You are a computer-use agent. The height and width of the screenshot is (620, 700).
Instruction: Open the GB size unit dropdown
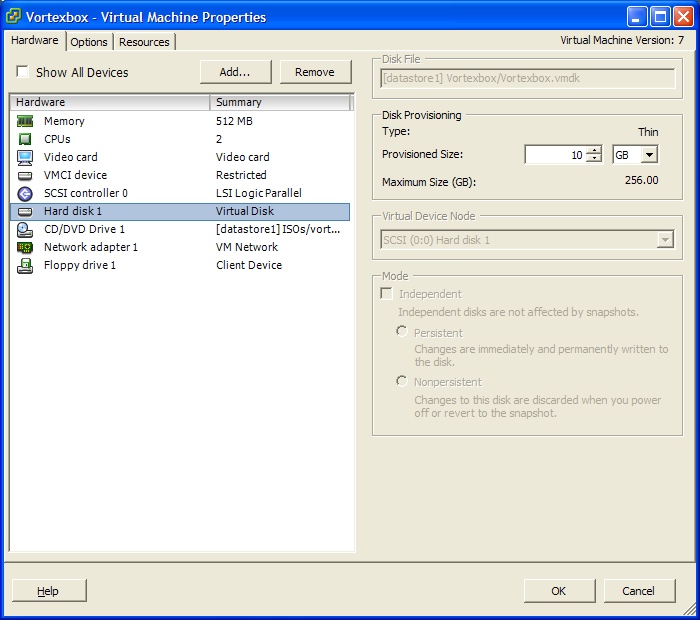650,155
